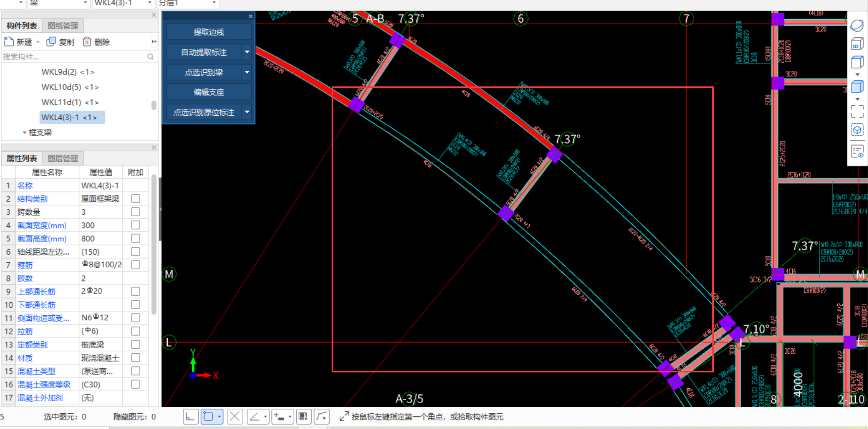Open the rectangle selection mode dropdown arrow
The image size is (868, 429).
click(219, 417)
